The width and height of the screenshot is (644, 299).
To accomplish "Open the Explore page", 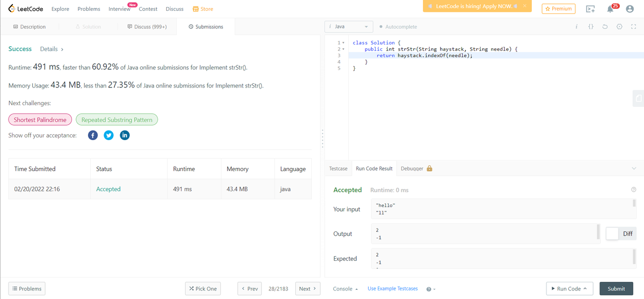I will 60,9.
